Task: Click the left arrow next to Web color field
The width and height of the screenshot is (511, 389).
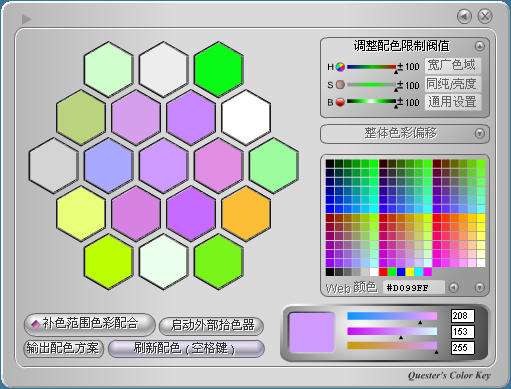Action: pos(454,287)
